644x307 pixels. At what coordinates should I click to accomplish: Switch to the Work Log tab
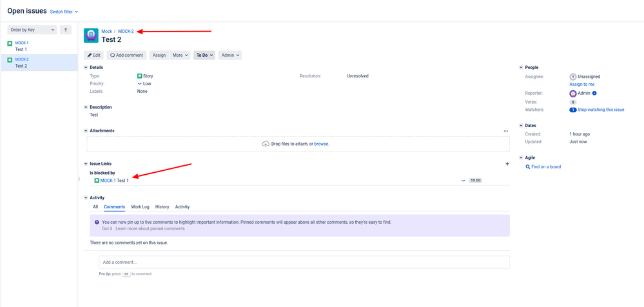click(x=140, y=207)
